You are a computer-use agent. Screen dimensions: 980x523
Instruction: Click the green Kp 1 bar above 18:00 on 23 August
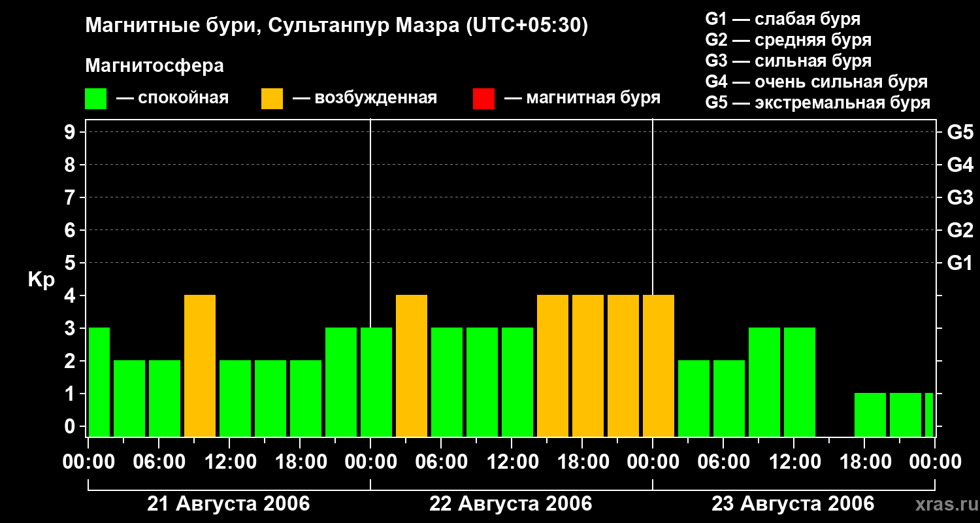tap(870, 415)
